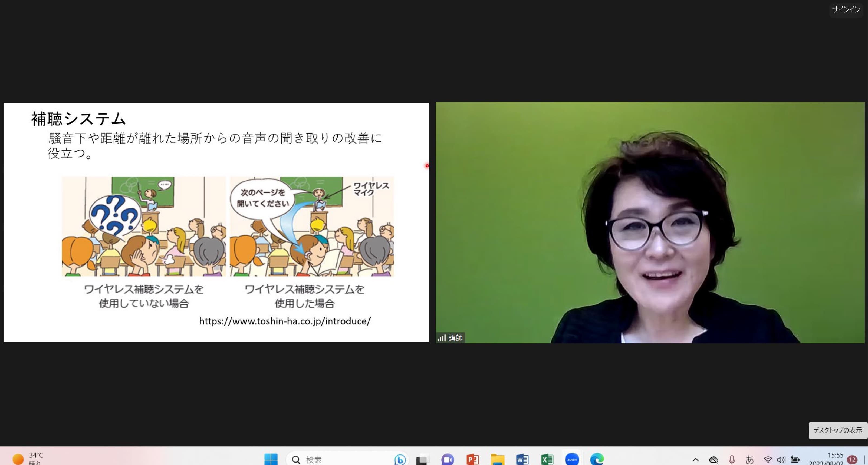Click デスクトップの表示 show desktop button
868x465 pixels.
pos(838,430)
